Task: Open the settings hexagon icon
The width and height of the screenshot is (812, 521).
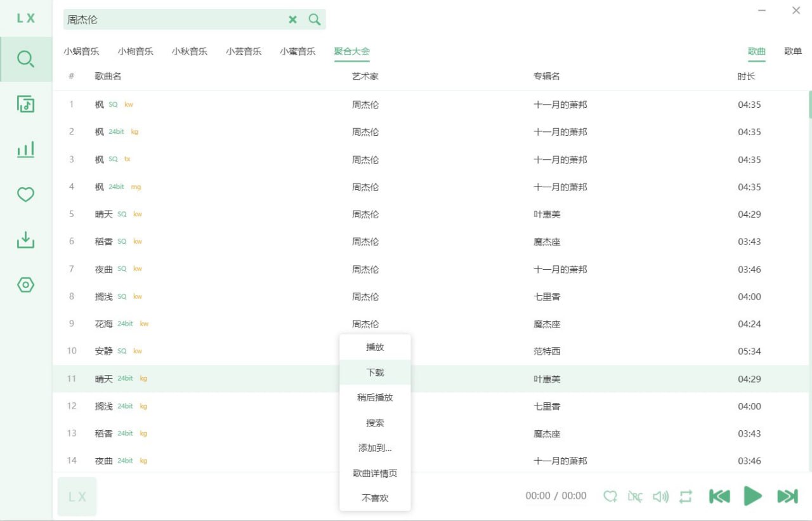Action: click(25, 285)
